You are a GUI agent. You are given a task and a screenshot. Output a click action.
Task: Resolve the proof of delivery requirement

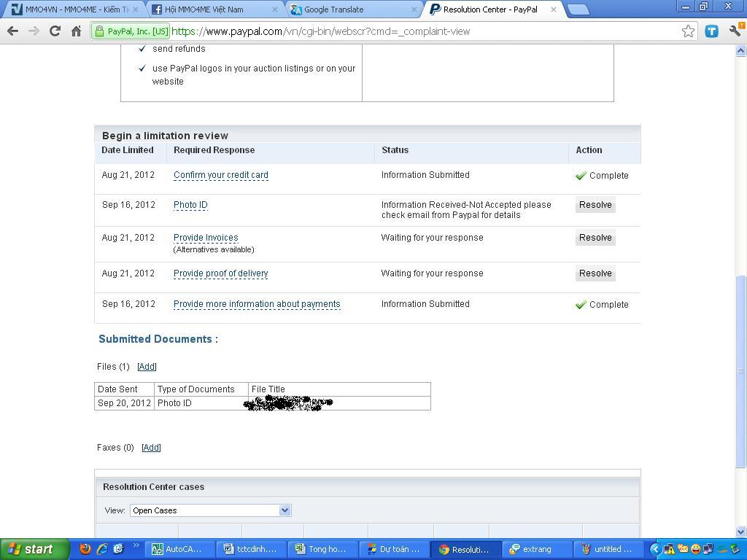pos(595,273)
